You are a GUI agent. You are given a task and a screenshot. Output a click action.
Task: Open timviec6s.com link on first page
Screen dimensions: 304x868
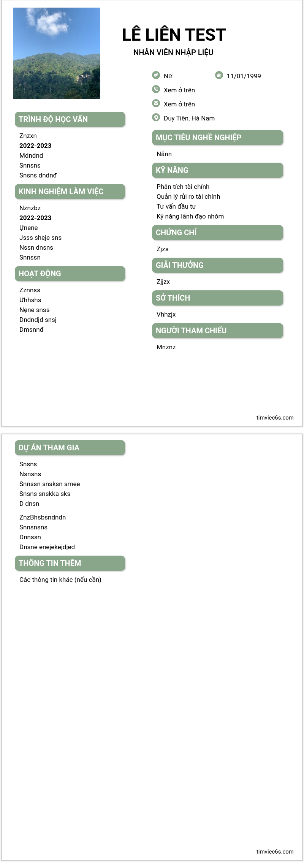coord(275,418)
